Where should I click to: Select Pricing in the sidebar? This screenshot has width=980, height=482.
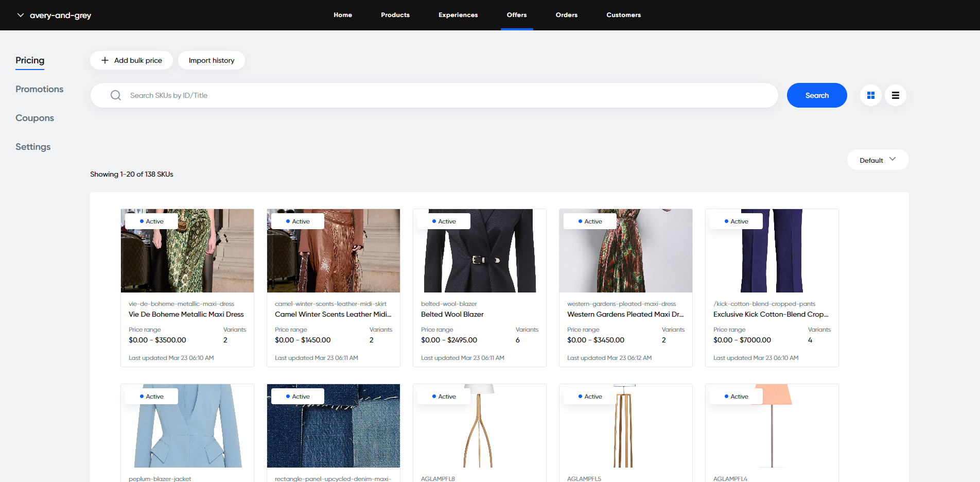[30, 60]
